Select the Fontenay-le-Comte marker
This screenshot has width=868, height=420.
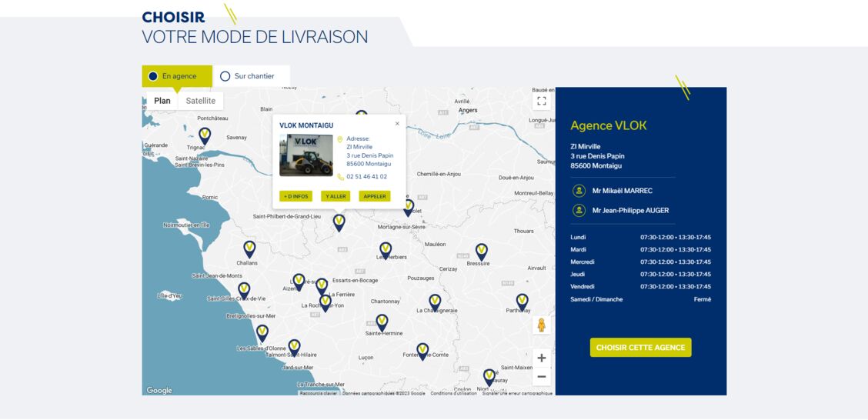[x=423, y=352]
